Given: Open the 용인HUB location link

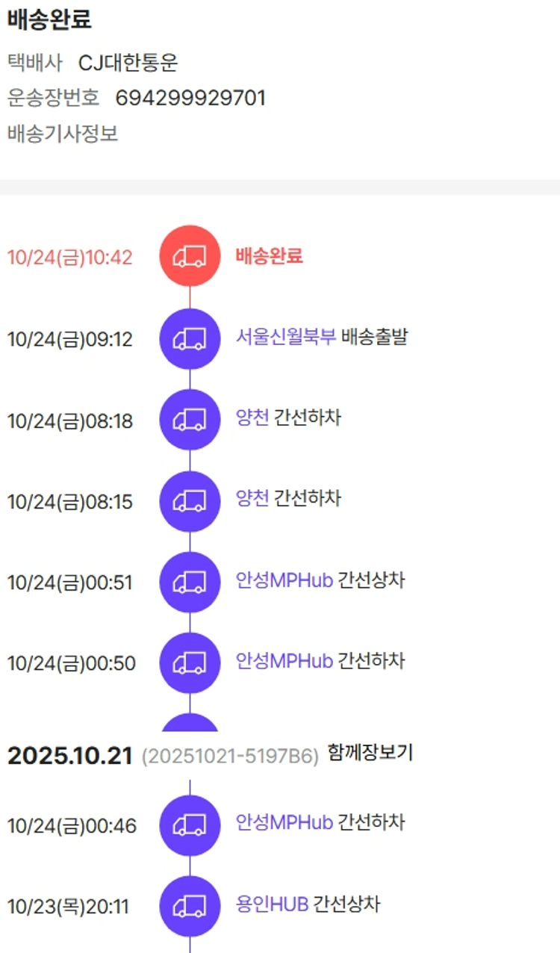Looking at the screenshot, I should [273, 904].
